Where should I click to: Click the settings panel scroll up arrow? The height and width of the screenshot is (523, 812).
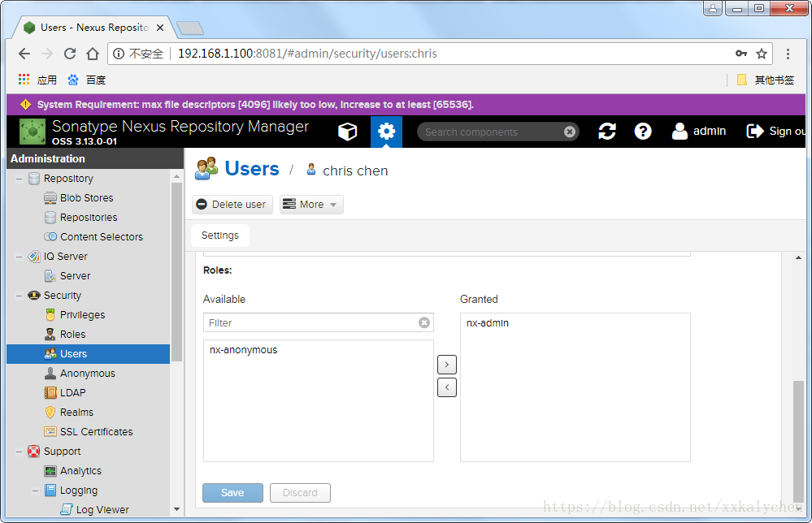[798, 257]
